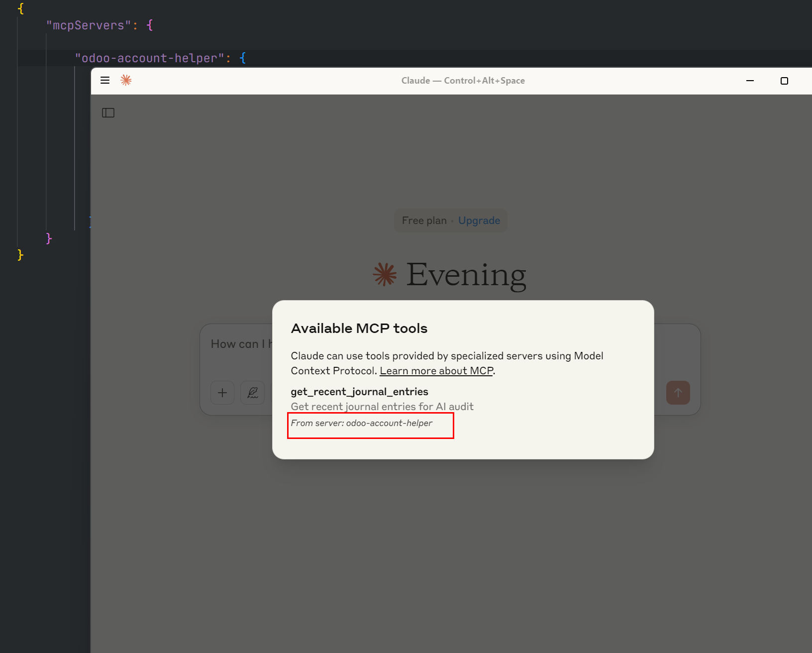Click the highlighted From server: odoo-account-helper text
The width and height of the screenshot is (812, 653).
click(x=370, y=424)
